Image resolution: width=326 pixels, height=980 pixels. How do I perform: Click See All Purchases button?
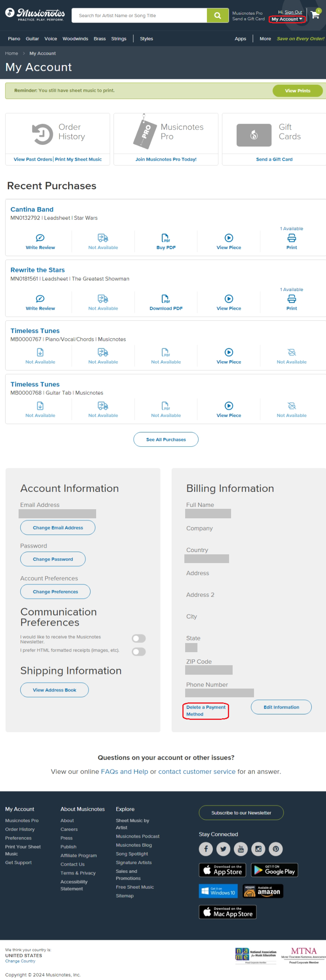pyautogui.click(x=166, y=440)
